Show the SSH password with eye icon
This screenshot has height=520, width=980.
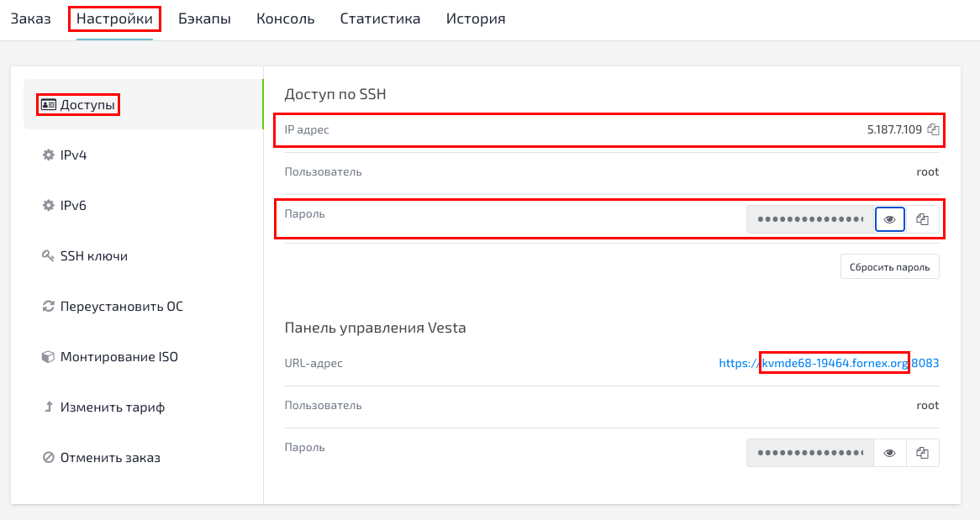(890, 219)
